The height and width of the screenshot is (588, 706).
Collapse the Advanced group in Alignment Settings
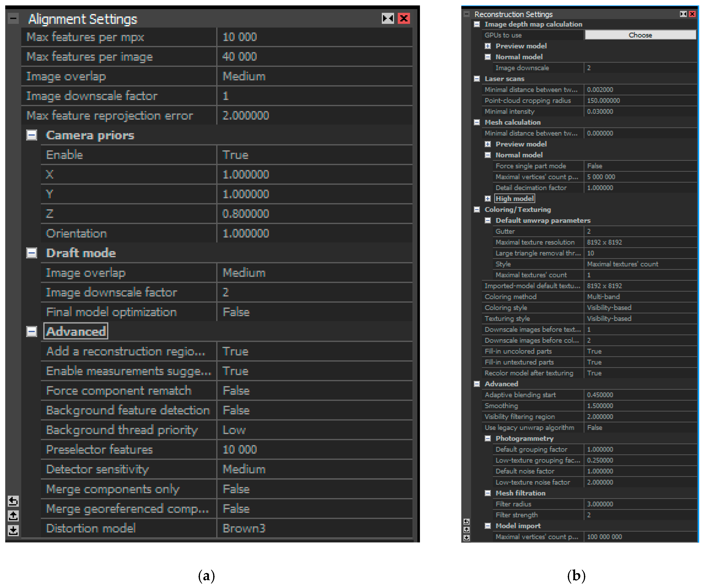(32, 331)
